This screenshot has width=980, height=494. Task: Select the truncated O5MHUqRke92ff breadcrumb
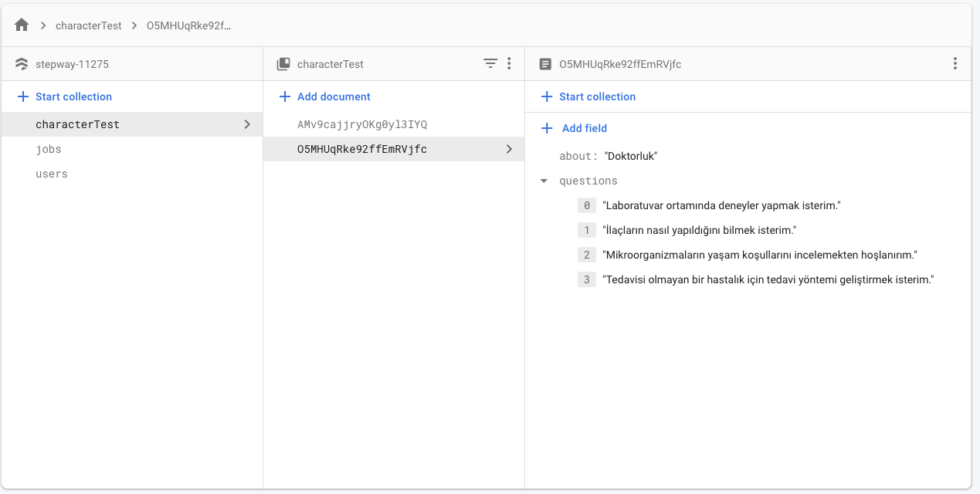pyautogui.click(x=189, y=25)
